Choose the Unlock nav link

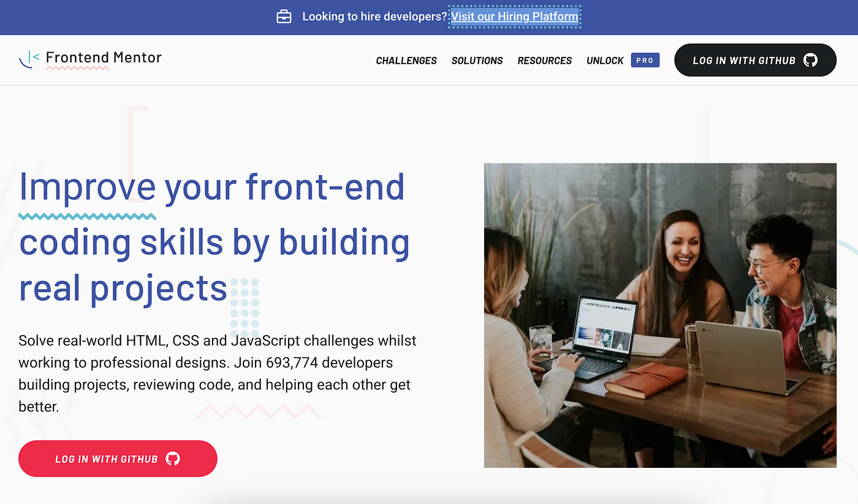[x=605, y=61]
